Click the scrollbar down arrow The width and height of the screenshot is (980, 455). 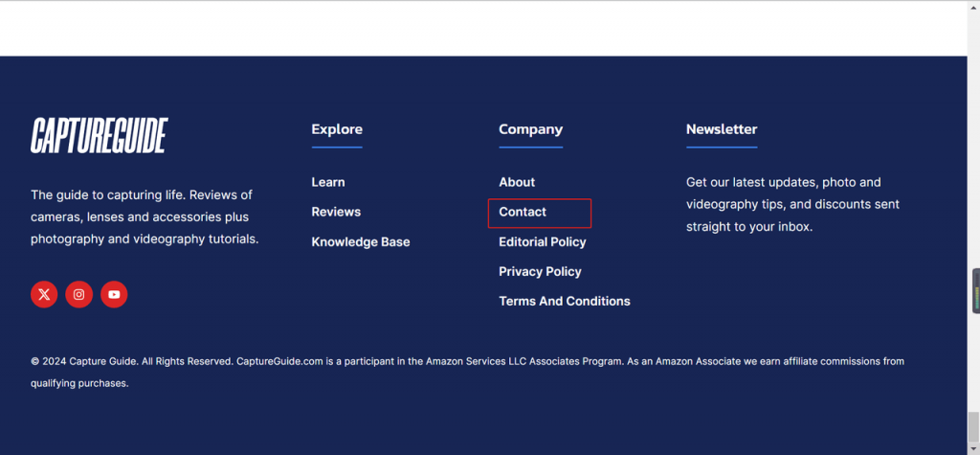coord(973,448)
